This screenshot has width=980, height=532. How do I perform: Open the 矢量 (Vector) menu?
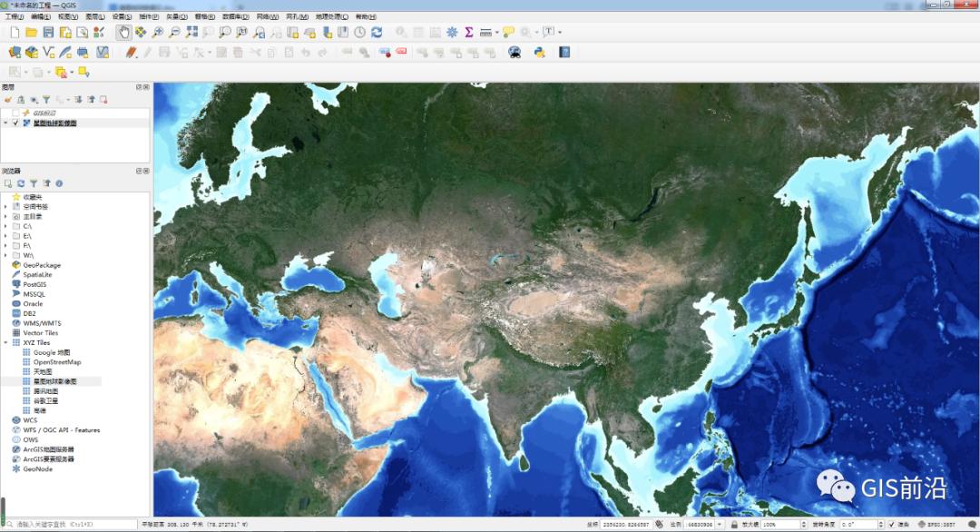(x=177, y=16)
